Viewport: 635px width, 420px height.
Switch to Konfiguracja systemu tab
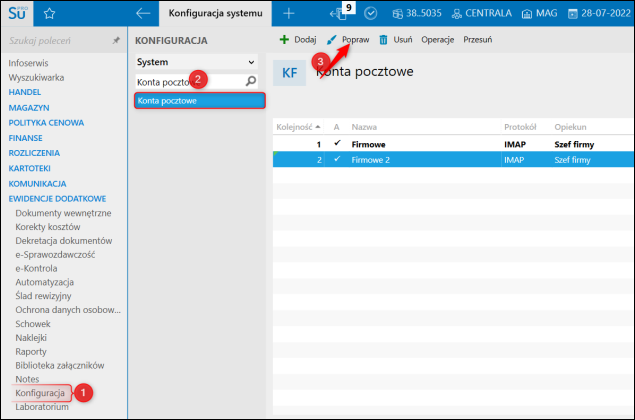(215, 13)
